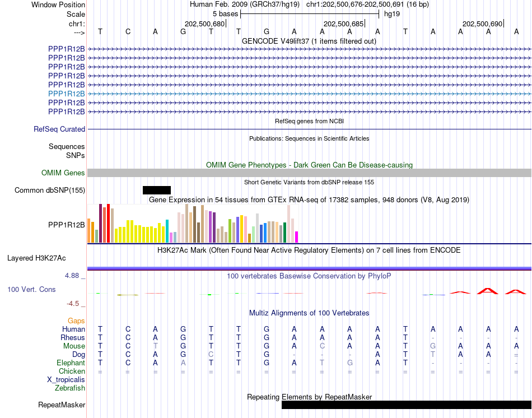Screen dimensions: 532x418
Task: Click the Common dbSNP(155) black variant block
Action: click(157, 190)
